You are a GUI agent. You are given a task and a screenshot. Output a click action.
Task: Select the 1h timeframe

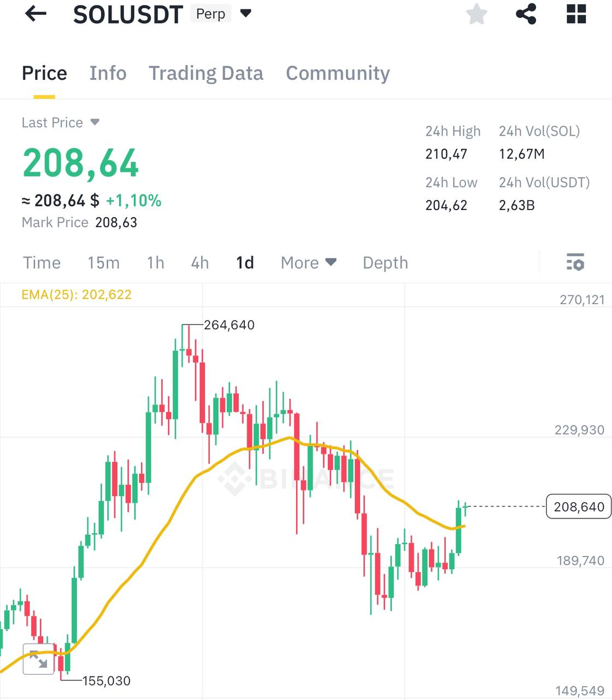point(155,263)
